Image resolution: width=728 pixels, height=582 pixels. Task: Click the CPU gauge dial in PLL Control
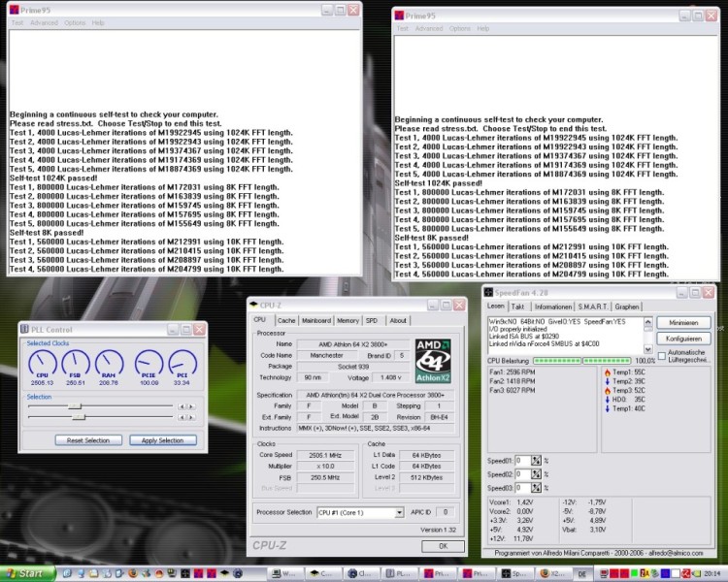(x=43, y=364)
